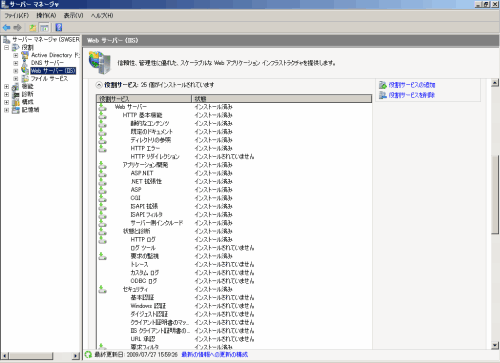Sort by the 役割サービス column header
Screen dimensions: 500x363
click(144, 99)
